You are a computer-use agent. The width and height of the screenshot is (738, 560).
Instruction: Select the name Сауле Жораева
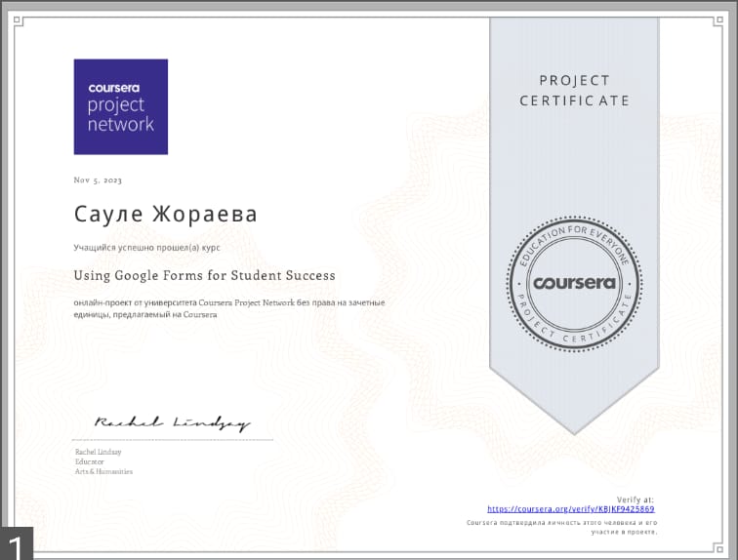[166, 214]
